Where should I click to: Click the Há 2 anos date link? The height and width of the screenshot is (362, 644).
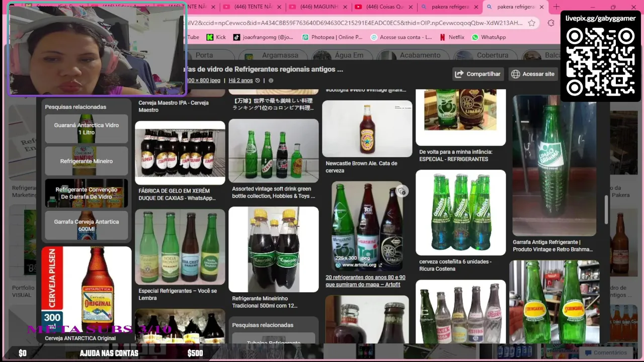[240, 80]
